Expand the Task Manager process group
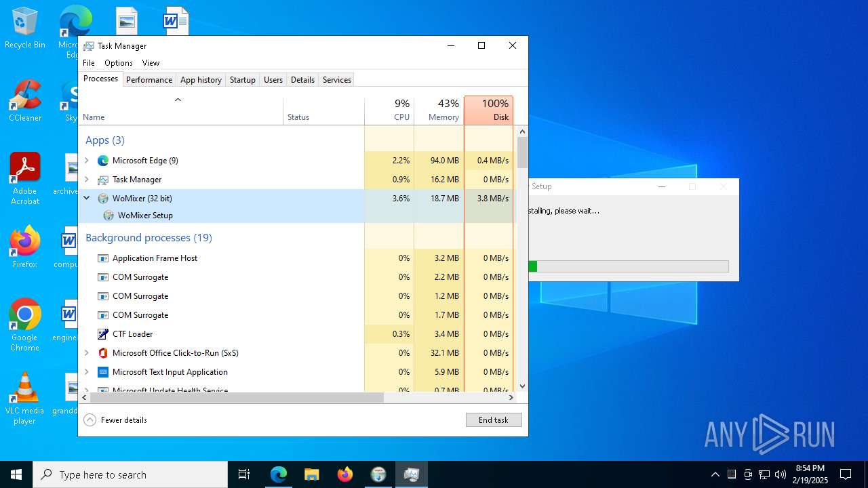Screen dimensions: 868x488 click(x=87, y=180)
